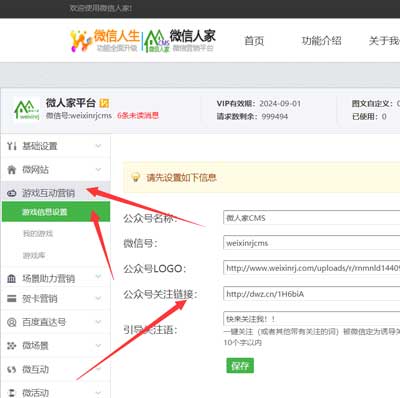The width and height of the screenshot is (400, 398).
Task: Click the 请先设置如下信息 notice text
Action: (x=181, y=178)
